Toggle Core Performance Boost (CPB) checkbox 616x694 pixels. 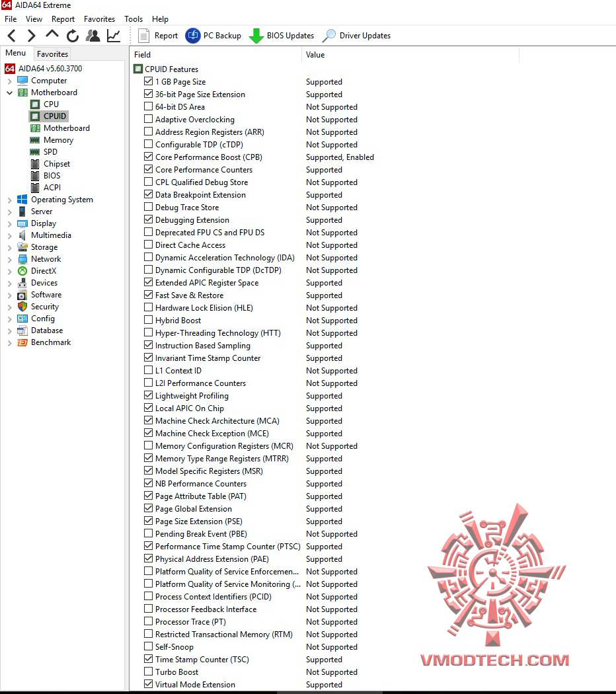click(x=148, y=157)
